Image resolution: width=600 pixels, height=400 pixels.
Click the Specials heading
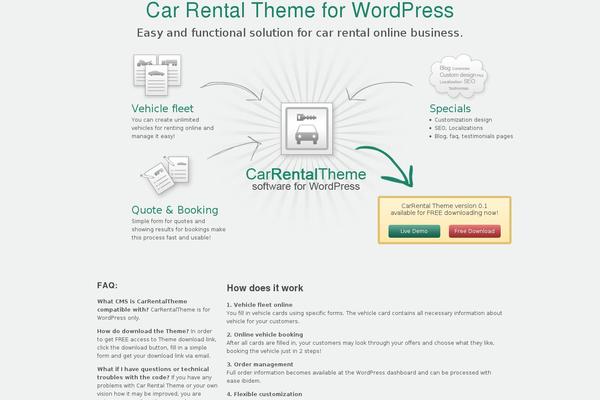[x=450, y=108]
